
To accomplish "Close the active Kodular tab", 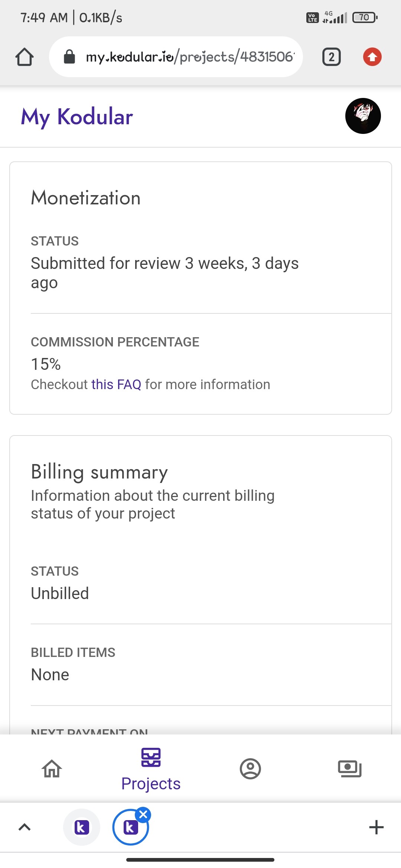I will [143, 815].
